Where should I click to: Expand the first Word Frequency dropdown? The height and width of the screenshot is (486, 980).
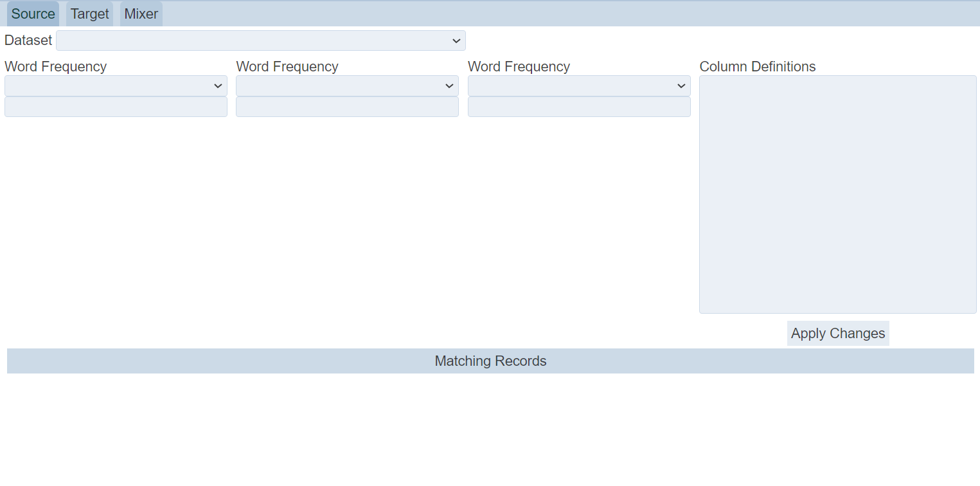(x=116, y=85)
